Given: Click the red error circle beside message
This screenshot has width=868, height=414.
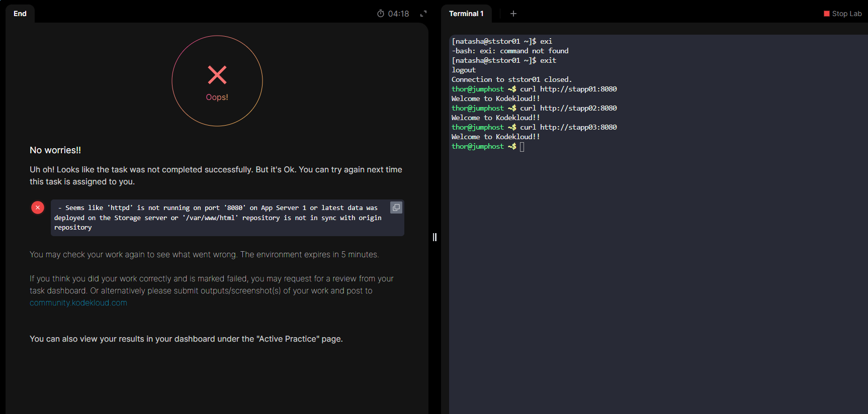Looking at the screenshot, I should pyautogui.click(x=38, y=208).
